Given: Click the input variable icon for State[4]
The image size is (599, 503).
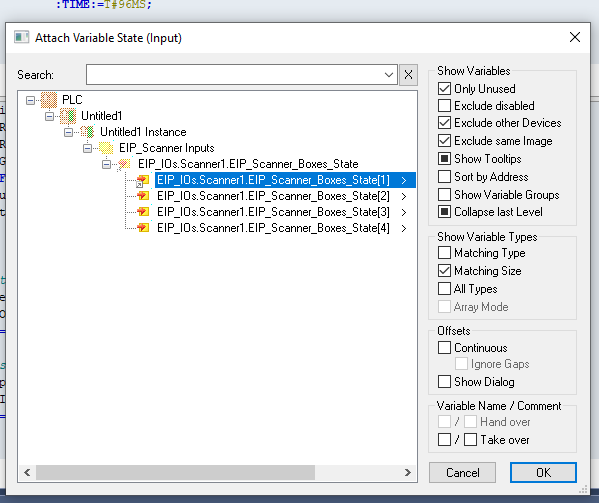Looking at the screenshot, I should [x=143, y=228].
